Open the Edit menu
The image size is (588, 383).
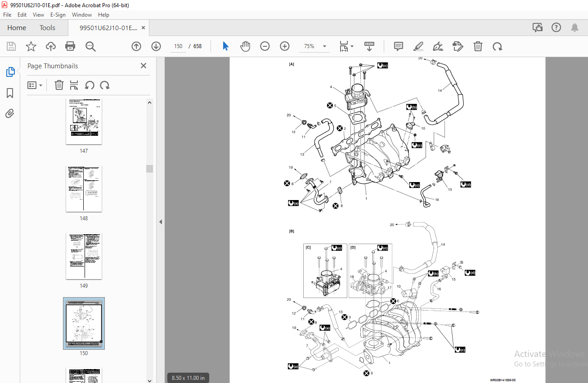[22, 15]
